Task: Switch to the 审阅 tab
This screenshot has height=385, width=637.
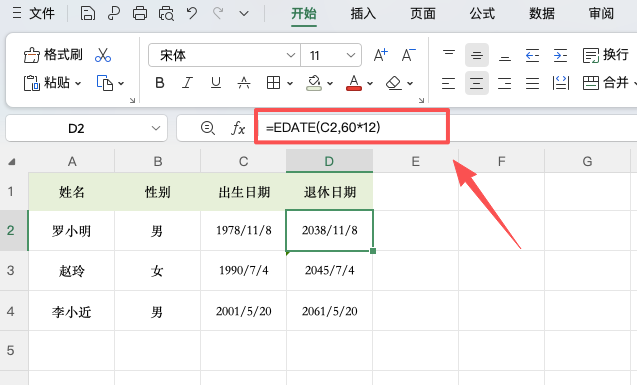Action: [601, 13]
